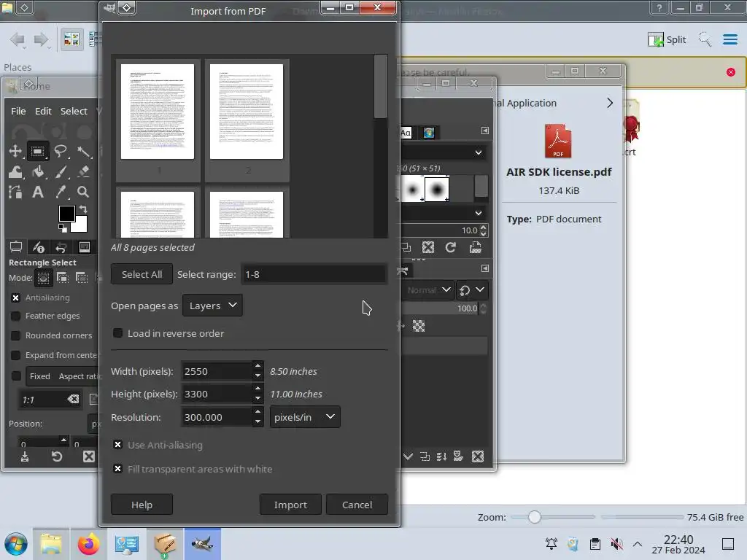Toggle Fill transparent areas with white
The image size is (747, 560).
pyautogui.click(x=117, y=469)
